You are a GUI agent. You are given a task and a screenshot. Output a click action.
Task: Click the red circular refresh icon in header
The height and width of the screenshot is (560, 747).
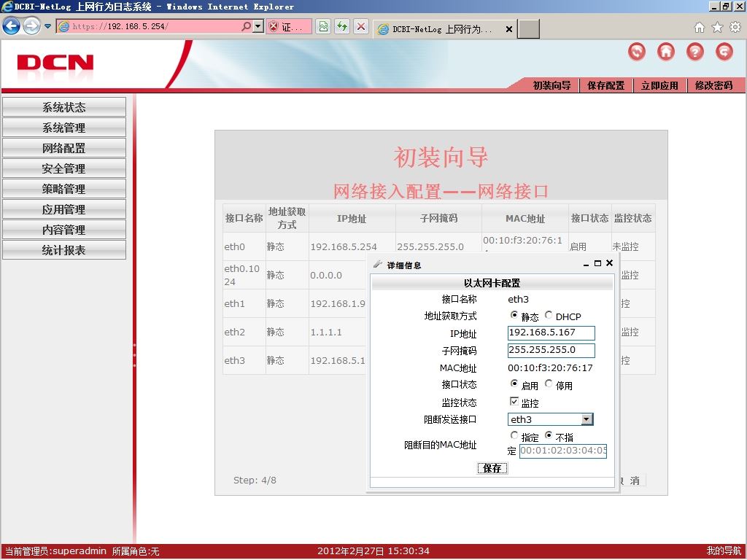pyautogui.click(x=637, y=52)
